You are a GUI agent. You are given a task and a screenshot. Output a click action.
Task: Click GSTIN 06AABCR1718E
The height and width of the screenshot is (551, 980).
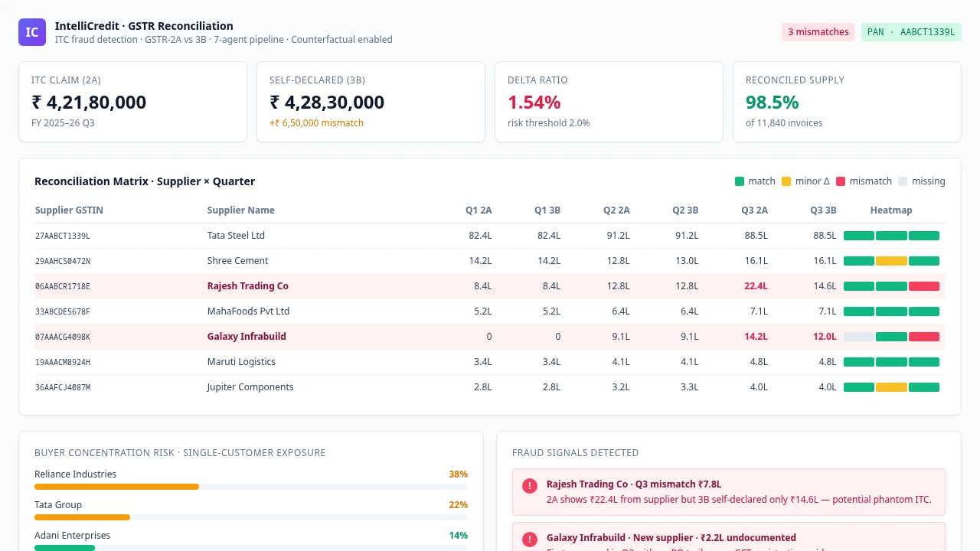point(63,286)
